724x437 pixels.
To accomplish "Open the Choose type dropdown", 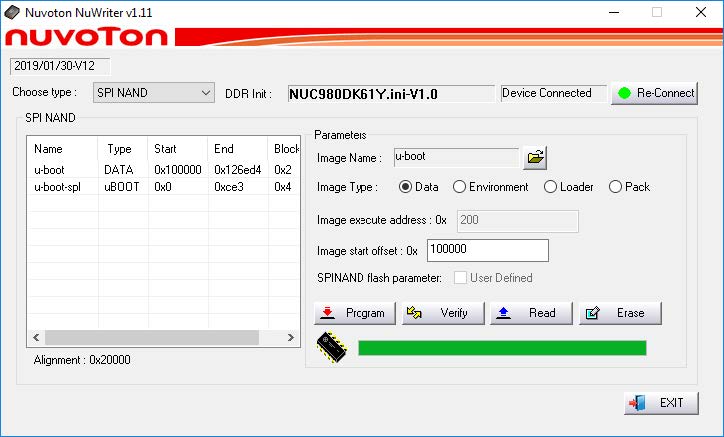I will click(154, 93).
